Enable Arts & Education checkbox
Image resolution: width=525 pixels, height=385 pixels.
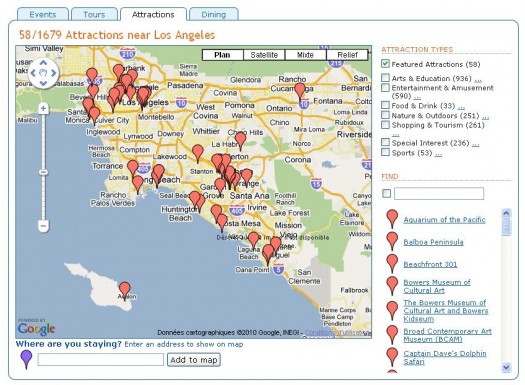(385, 78)
